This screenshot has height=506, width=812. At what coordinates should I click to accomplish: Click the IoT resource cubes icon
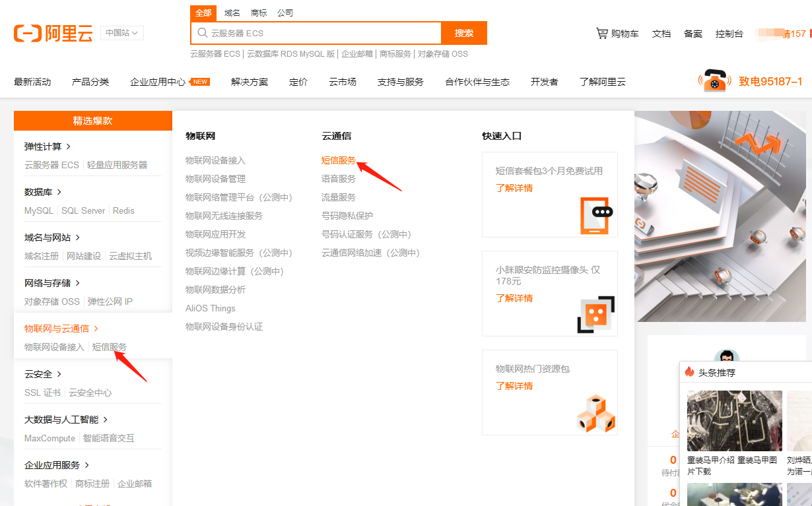[596, 414]
